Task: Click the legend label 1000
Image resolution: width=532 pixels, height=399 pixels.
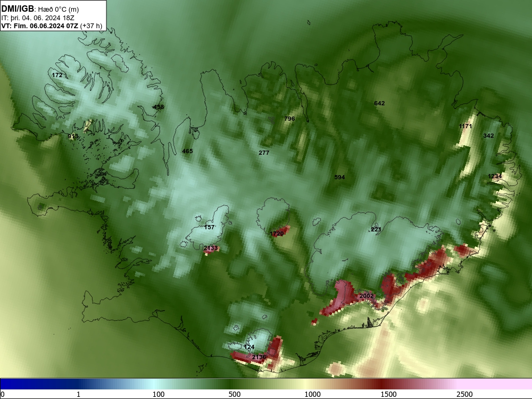Action: (312, 394)
